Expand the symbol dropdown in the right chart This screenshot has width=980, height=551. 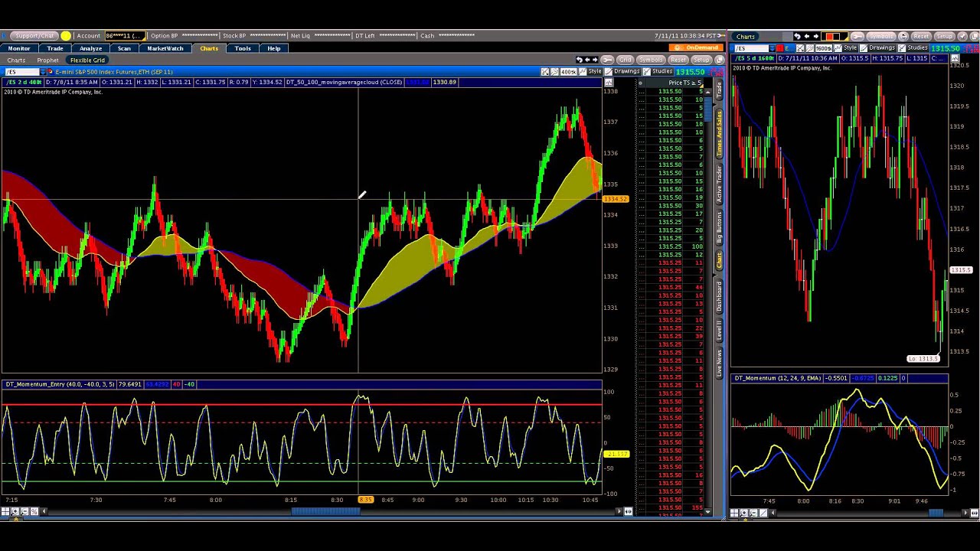point(772,48)
